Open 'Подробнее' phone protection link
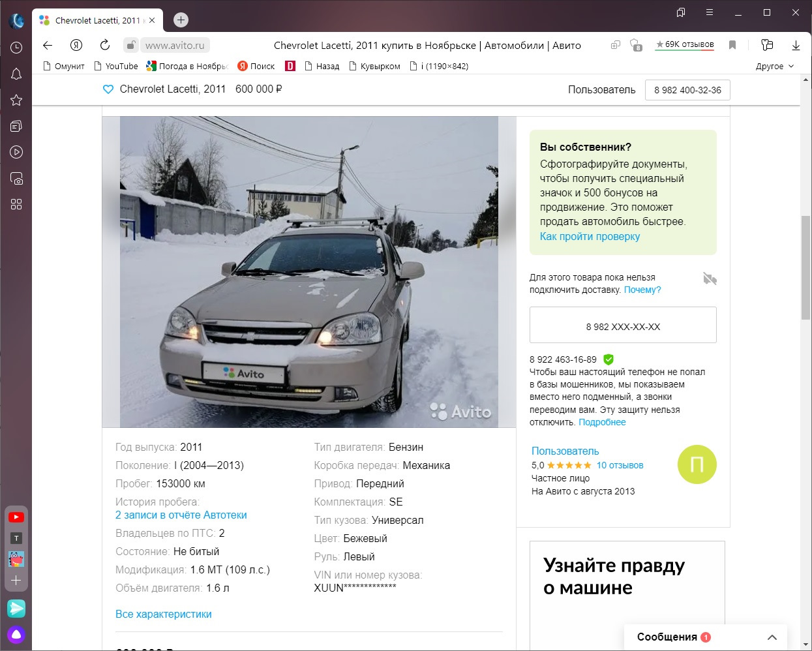Image resolution: width=812 pixels, height=651 pixels. [x=602, y=422]
